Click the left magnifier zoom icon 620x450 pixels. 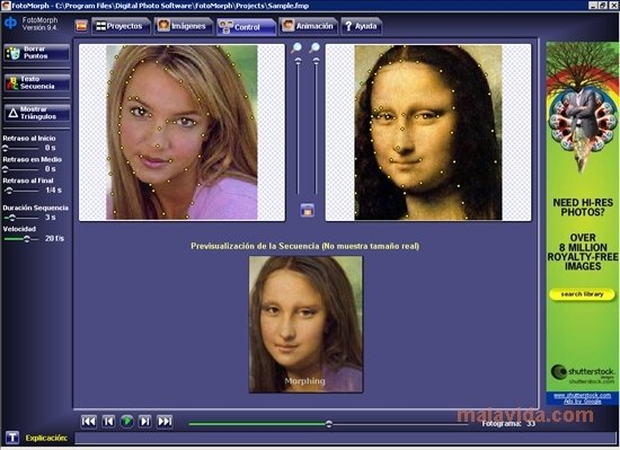(x=297, y=48)
